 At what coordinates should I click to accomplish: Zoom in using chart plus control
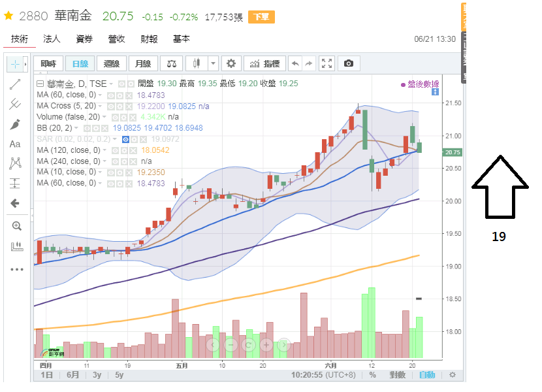pyautogui.click(x=266, y=344)
